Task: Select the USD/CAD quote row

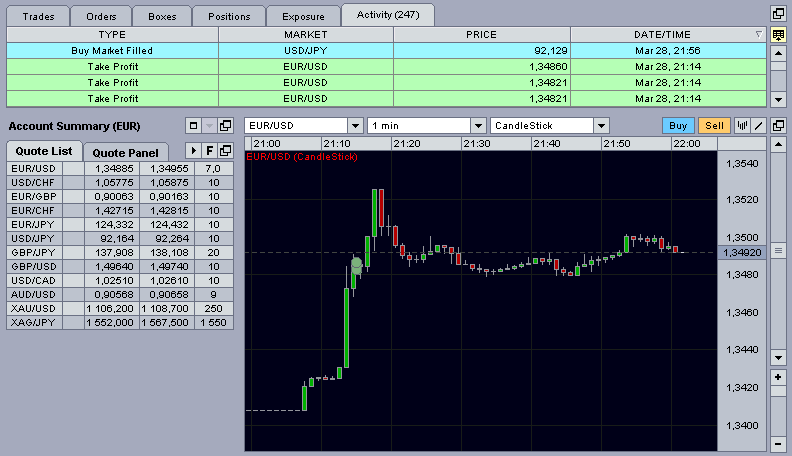Action: coord(120,280)
